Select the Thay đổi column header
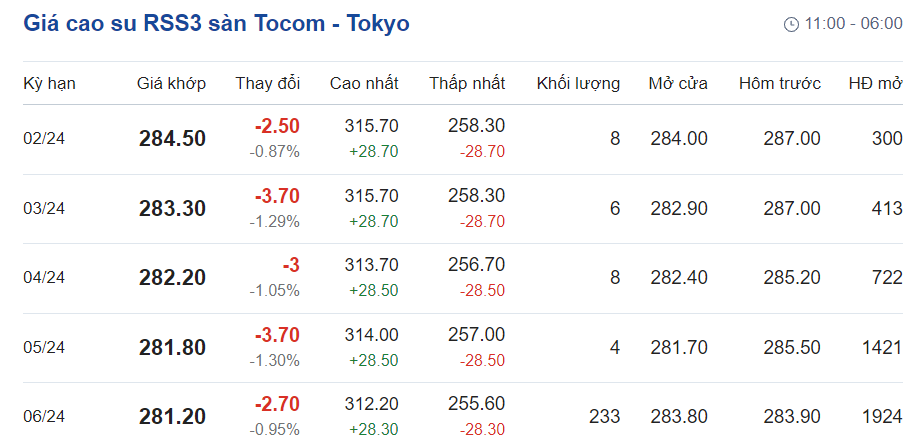Image resolution: width=917 pixels, height=447 pixels. 267,83
